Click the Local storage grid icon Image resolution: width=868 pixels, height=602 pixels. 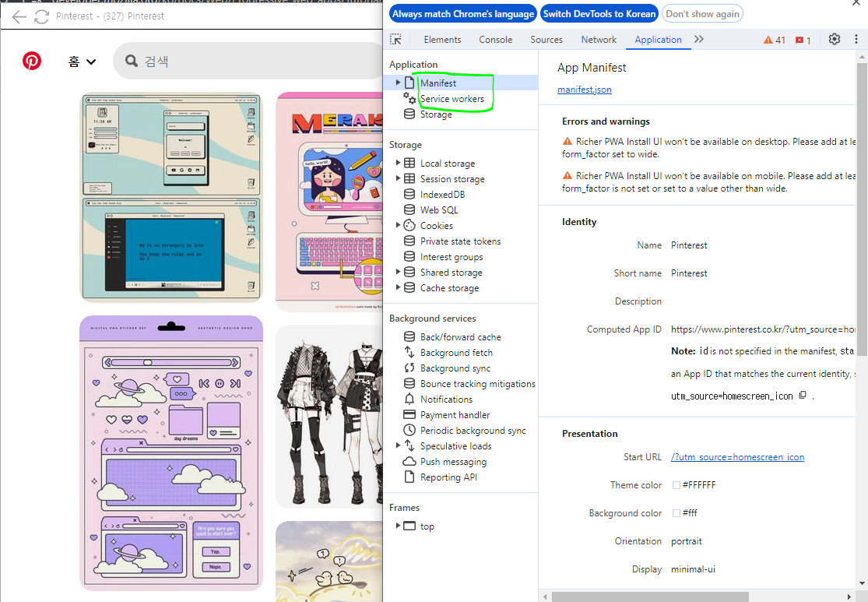(409, 163)
